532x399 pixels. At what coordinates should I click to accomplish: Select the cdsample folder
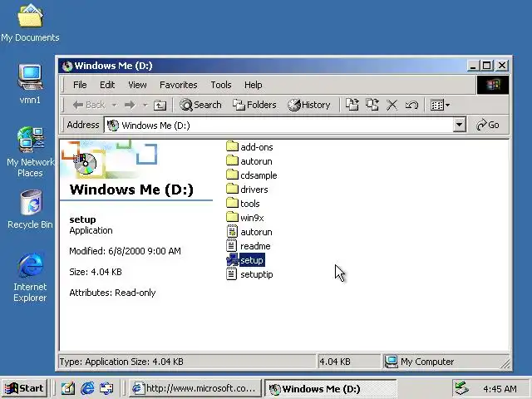click(x=251, y=175)
